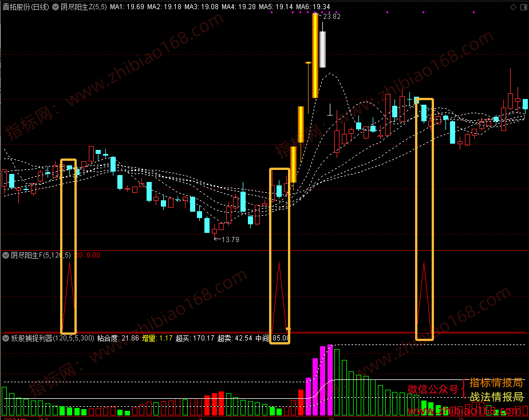Viewport: 529px width, 420px height.
Task: Click the indicator label 阴尽阳生F(5,120,5)
Action: click(x=41, y=255)
